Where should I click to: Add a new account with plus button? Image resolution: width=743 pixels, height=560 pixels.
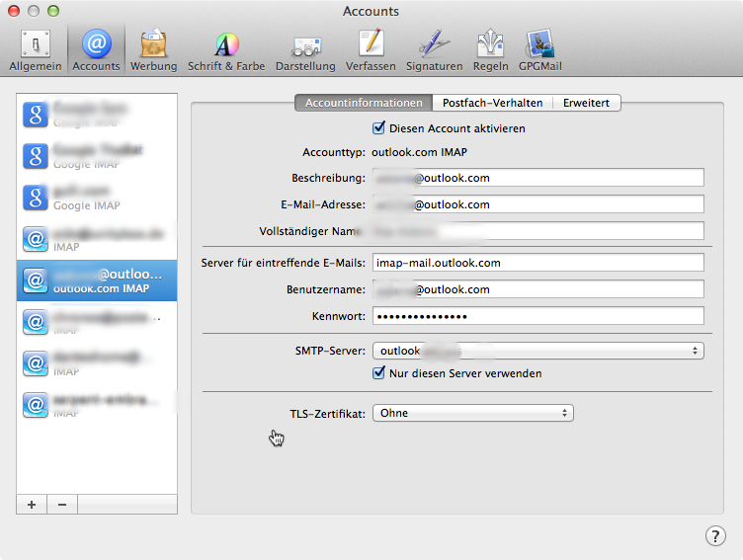32,505
